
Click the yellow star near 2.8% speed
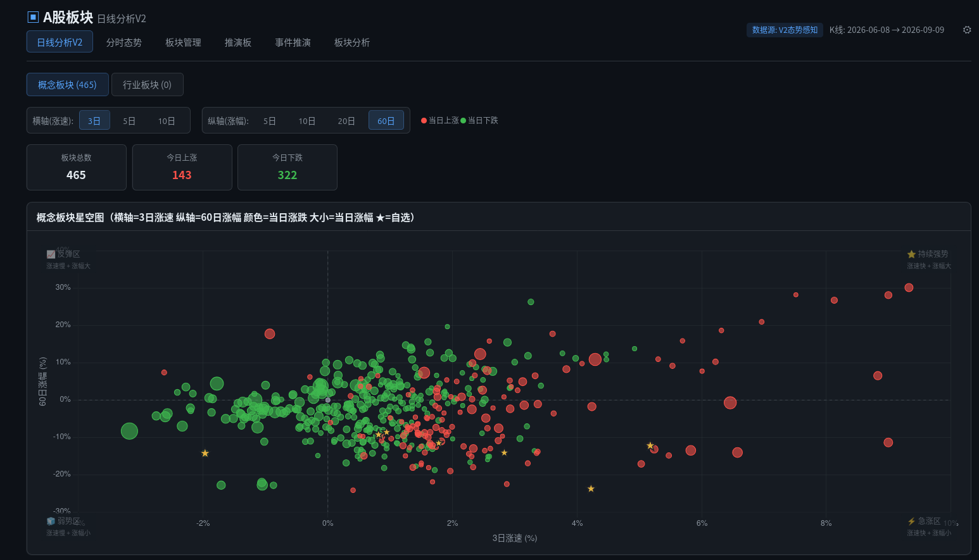pyautogui.click(x=504, y=452)
